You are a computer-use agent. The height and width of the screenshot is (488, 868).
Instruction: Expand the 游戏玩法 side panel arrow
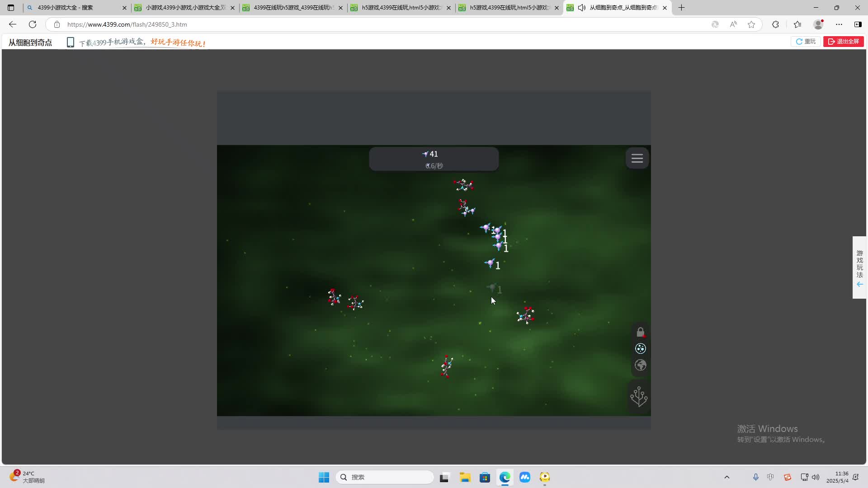(x=859, y=284)
